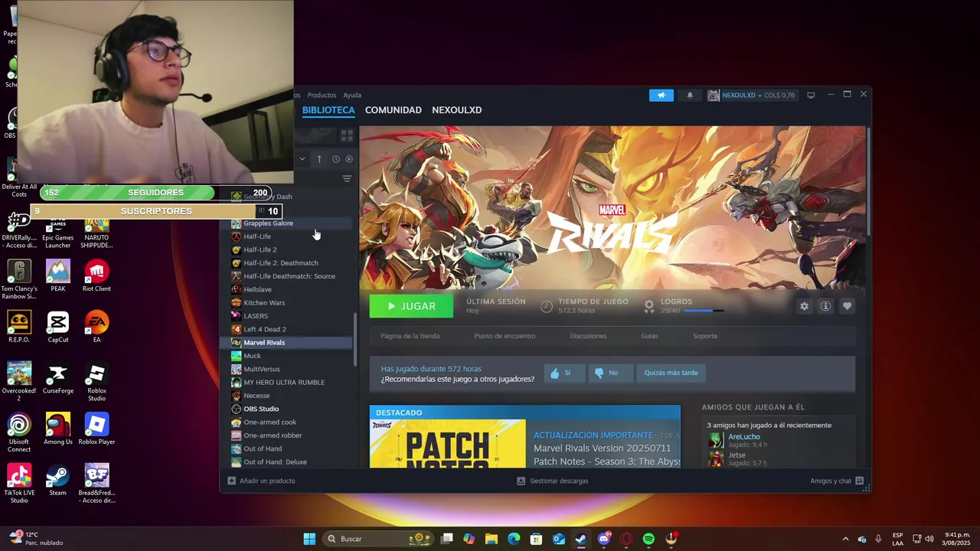Add Marvel Rivals to favorites heart icon

(x=847, y=306)
